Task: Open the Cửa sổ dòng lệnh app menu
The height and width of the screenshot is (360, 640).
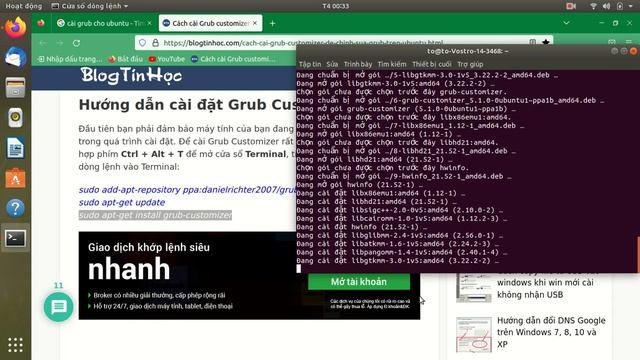Action: click(90, 6)
